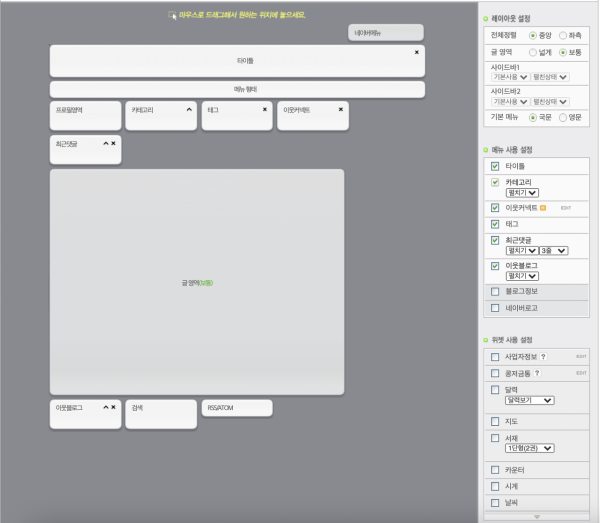Click the 네이버메뉴 block at top
Image resolution: width=600 pixels, height=523 pixels.
pos(386,33)
